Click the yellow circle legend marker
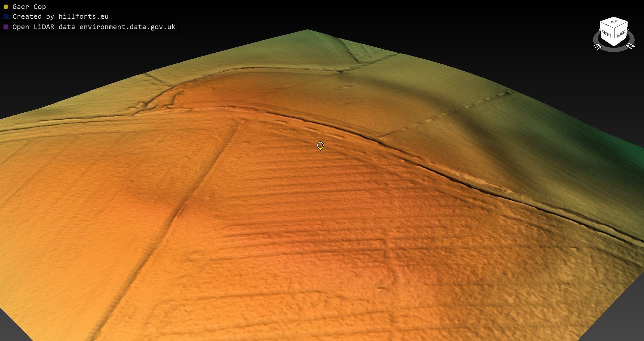Image resolution: width=644 pixels, height=341 pixels. [x=6, y=7]
